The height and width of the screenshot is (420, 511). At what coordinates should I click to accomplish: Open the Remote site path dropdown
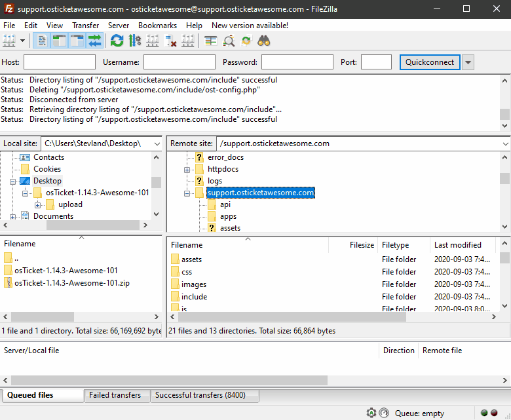click(x=506, y=143)
